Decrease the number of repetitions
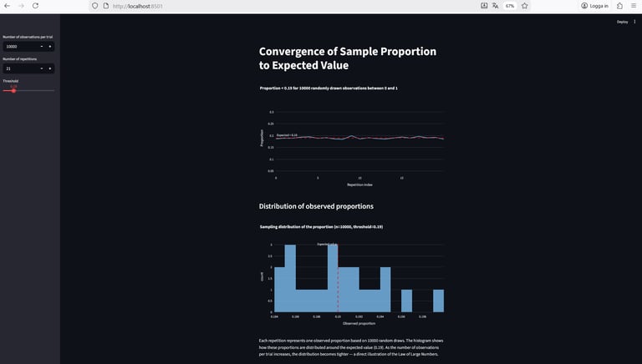This screenshot has height=364, width=642. tap(41, 68)
